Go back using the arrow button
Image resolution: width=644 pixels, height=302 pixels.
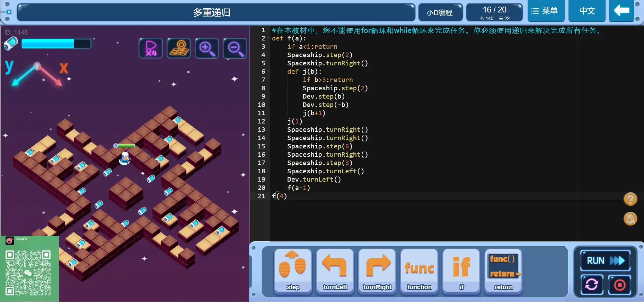point(621,11)
